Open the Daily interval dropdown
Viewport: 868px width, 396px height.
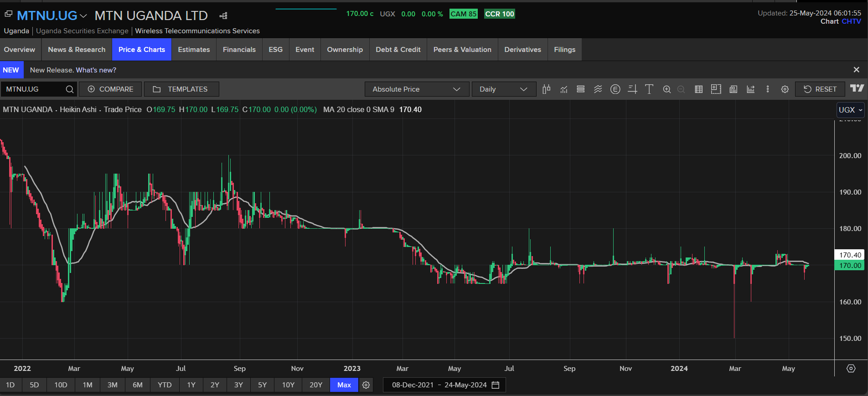click(x=503, y=89)
